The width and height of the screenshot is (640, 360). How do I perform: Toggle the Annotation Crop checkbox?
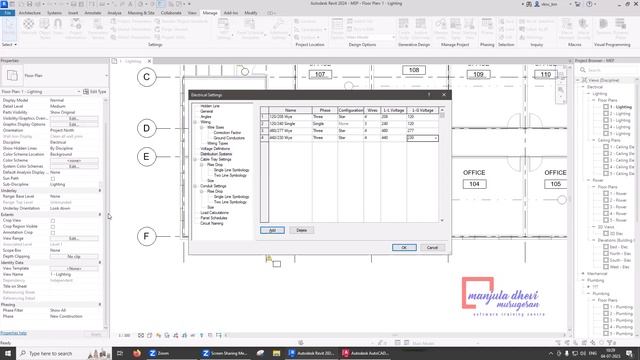[53, 233]
